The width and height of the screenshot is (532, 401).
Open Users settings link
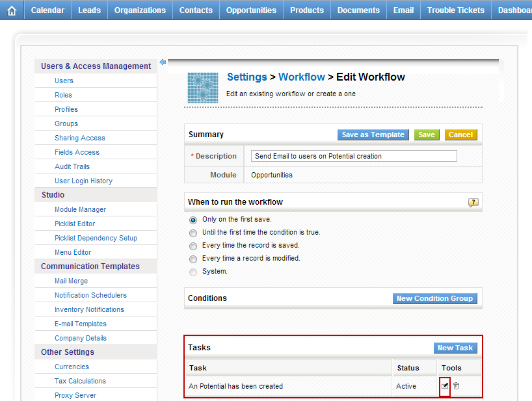(x=64, y=81)
